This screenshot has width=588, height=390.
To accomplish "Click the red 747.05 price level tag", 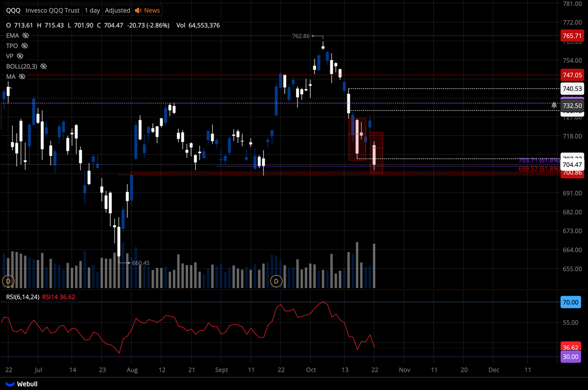I will 572,75.
